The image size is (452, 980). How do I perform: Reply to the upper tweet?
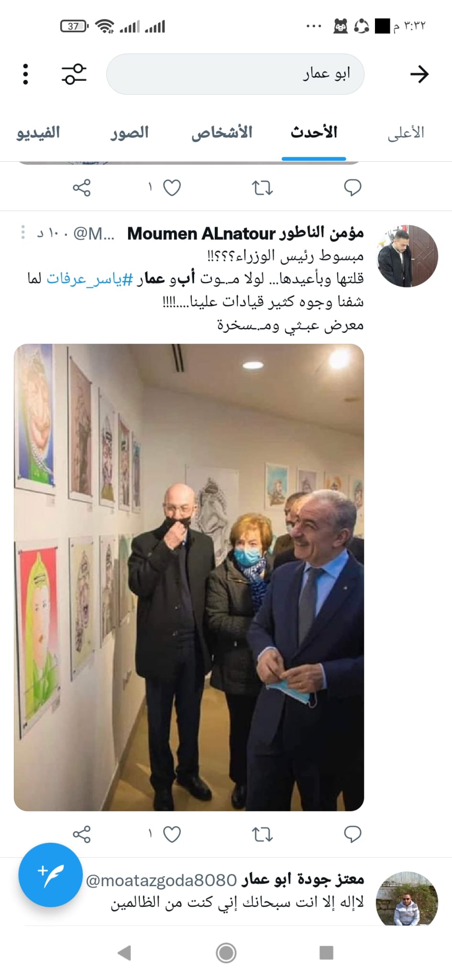pos(353,188)
